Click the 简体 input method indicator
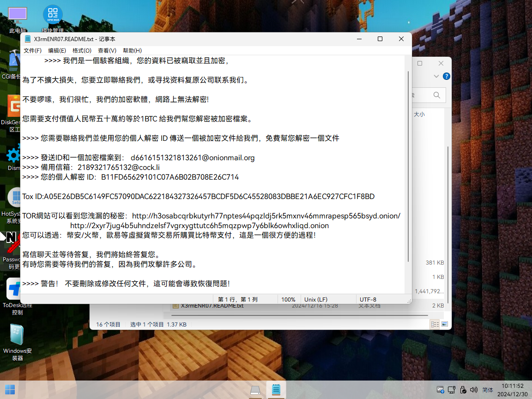This screenshot has width=532, height=399. coord(488,390)
